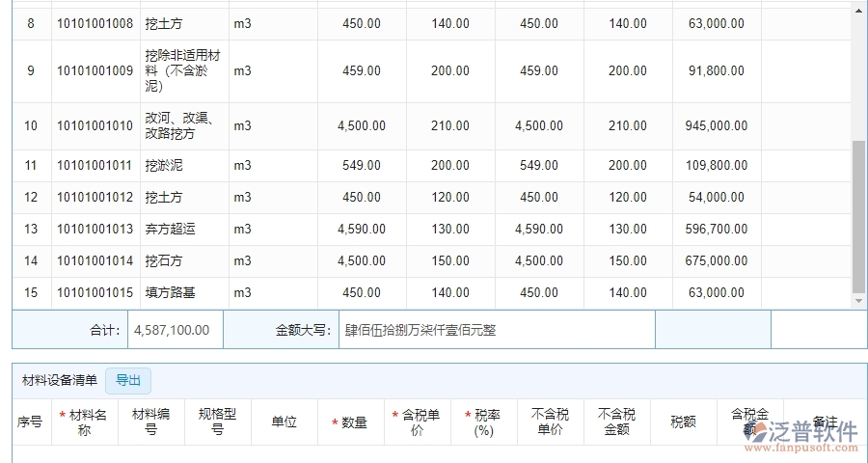Select the 材料设备清单 section tab
The height and width of the screenshot is (463, 868).
60,380
